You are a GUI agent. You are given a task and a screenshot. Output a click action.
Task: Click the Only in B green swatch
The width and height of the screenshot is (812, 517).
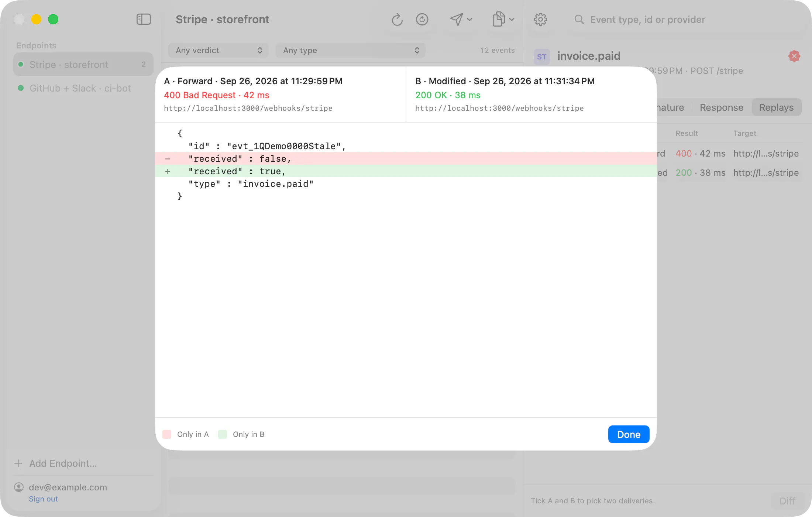tap(223, 434)
